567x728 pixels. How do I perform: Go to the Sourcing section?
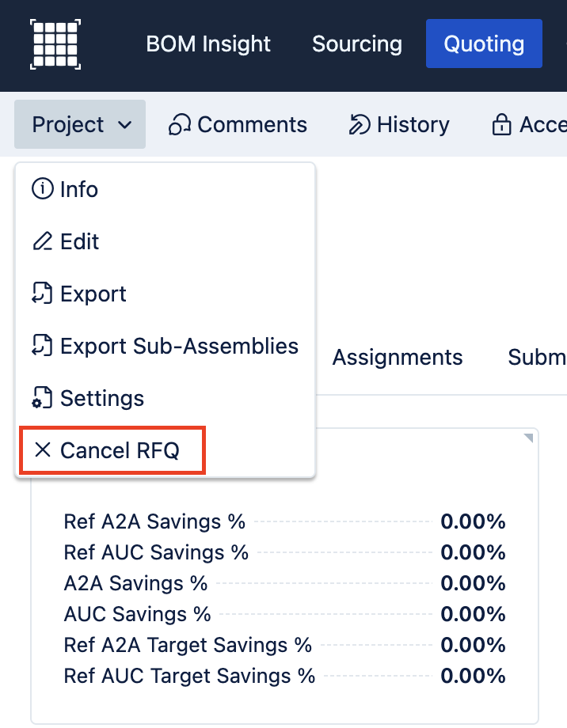pos(357,44)
